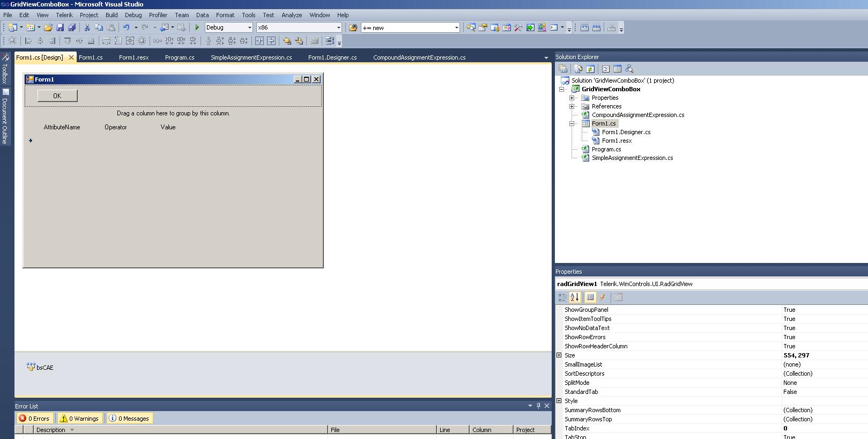Switch Properties to Alphabetical view
The height and width of the screenshot is (439, 868).
tap(574, 297)
